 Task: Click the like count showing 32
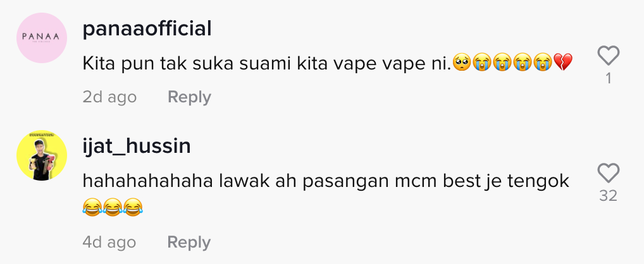pos(609,196)
